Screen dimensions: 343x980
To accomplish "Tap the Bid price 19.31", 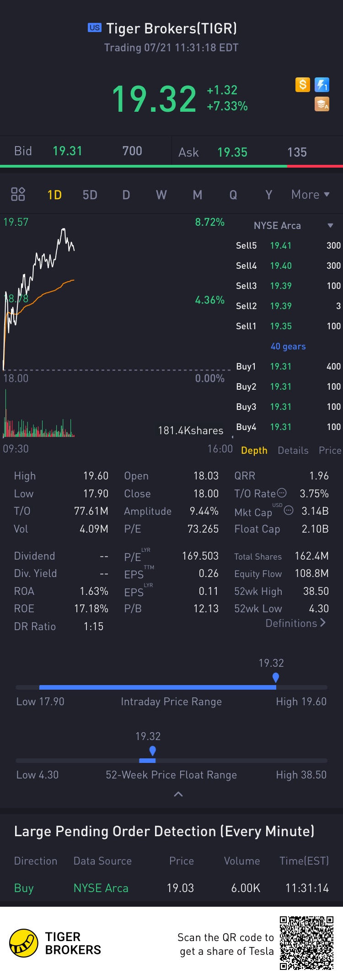I will pyautogui.click(x=67, y=151).
